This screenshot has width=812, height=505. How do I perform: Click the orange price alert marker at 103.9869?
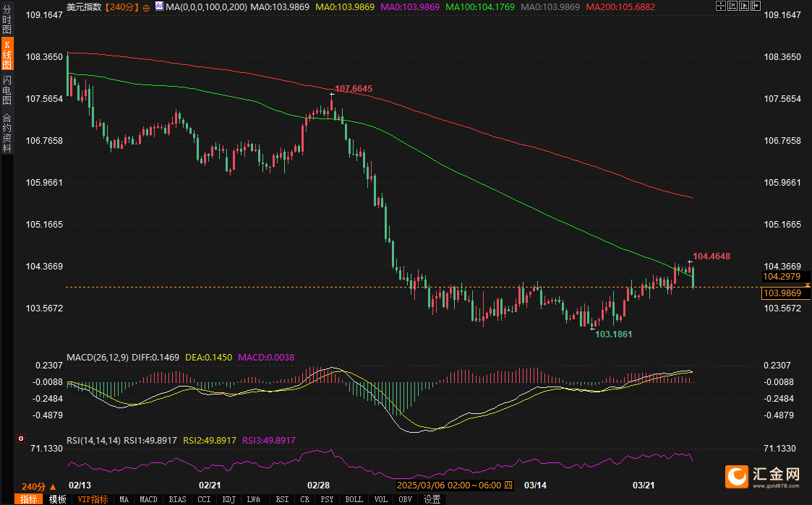(808, 285)
